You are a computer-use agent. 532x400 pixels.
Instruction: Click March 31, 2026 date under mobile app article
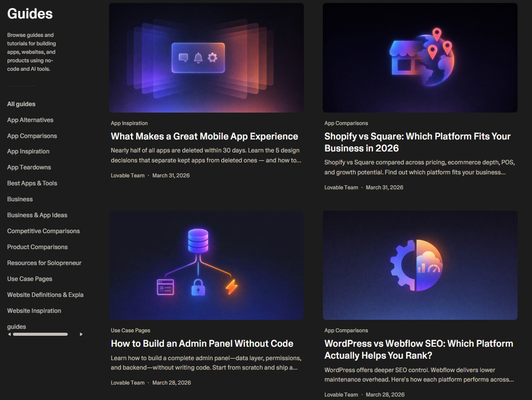pyautogui.click(x=171, y=176)
